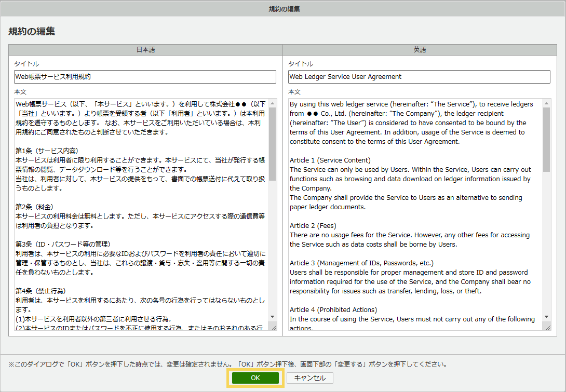This screenshot has height=392, width=566.
Task: Click the resize grip of Japanese body textarea
Action: point(273,327)
